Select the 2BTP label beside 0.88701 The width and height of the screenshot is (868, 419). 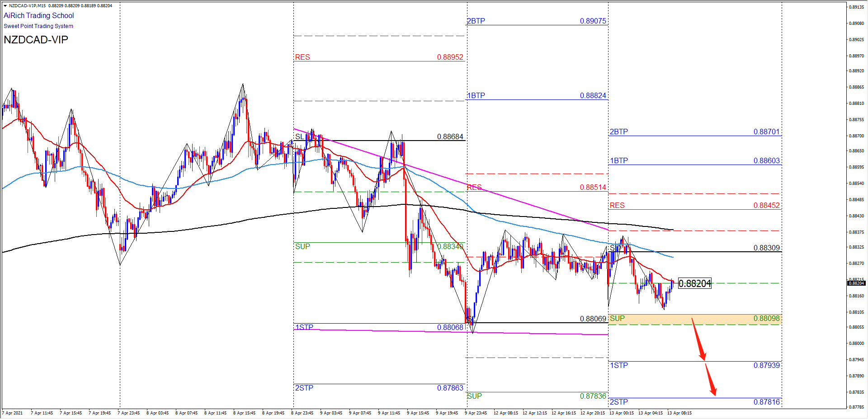[619, 132]
